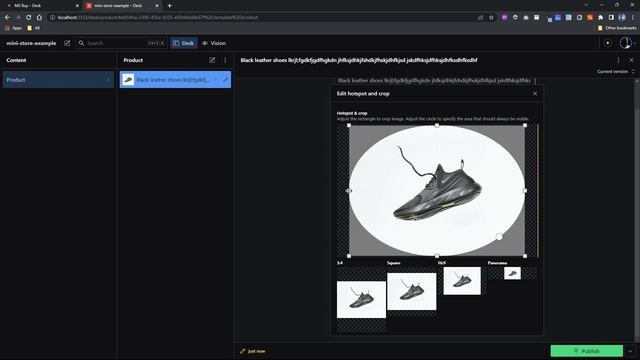
Task: Open the actions arrow next to Publish
Action: coord(630,351)
